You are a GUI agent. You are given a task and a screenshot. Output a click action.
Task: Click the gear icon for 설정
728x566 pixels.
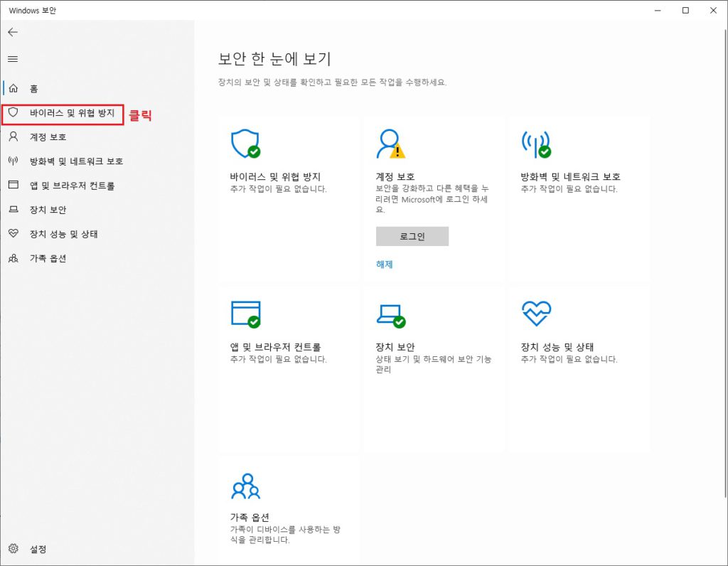[x=14, y=548]
